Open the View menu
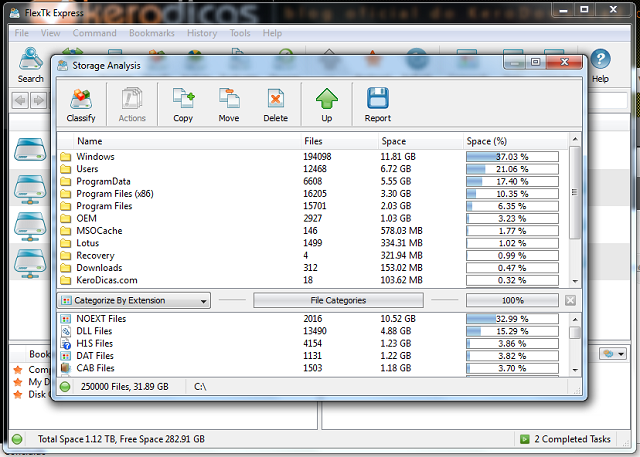The width and height of the screenshot is (640, 457). point(51,33)
